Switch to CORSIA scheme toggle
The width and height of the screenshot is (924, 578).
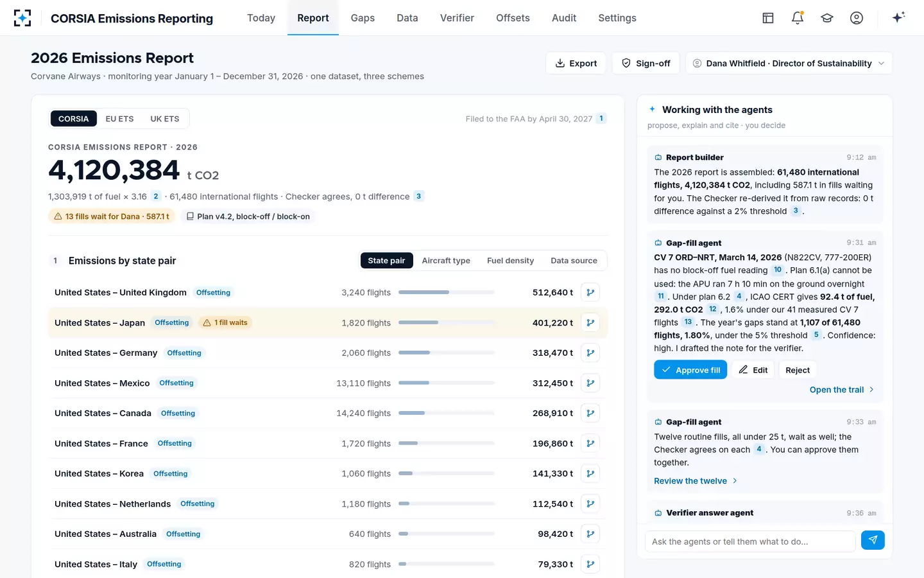[x=74, y=119]
